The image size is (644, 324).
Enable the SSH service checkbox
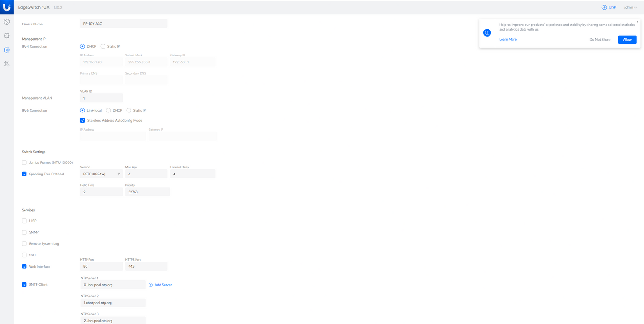point(25,255)
